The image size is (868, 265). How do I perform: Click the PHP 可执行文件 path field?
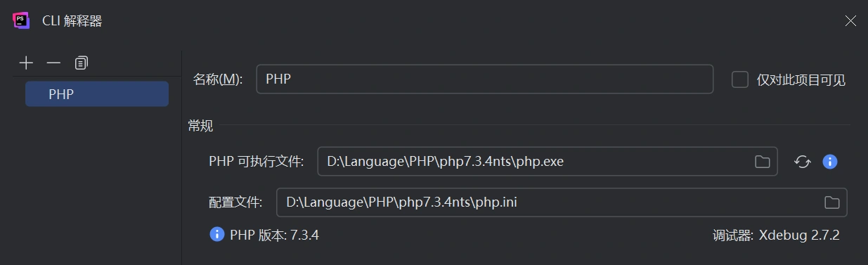[x=548, y=162]
